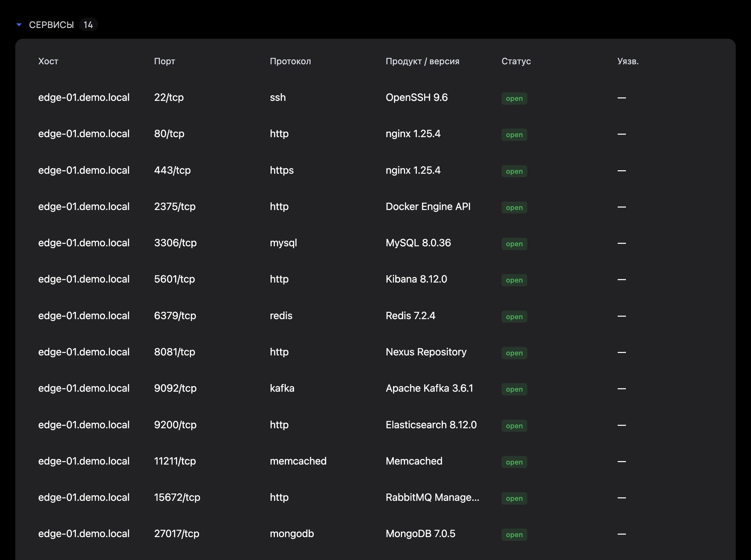Viewport: 751px width, 560px height.
Task: Click the open badge in 443/tcp row
Action: tap(514, 171)
